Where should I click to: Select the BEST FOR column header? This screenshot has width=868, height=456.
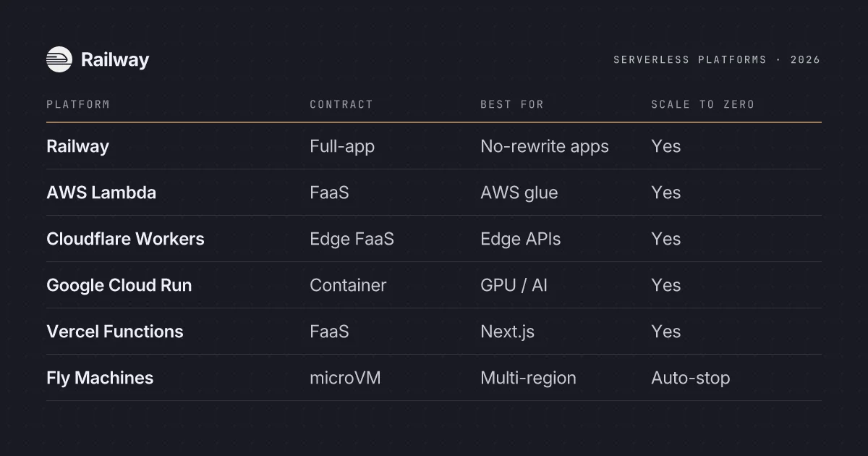pyautogui.click(x=512, y=104)
